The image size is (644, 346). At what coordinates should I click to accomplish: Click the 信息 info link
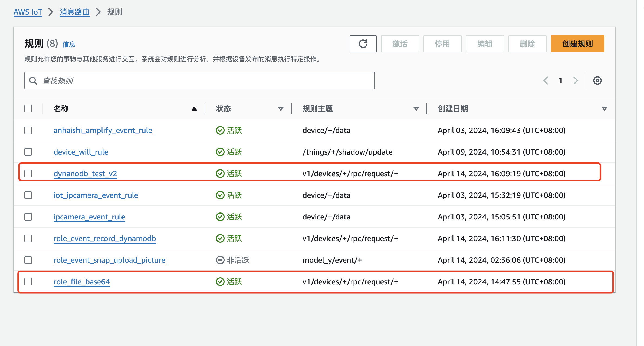(x=69, y=45)
